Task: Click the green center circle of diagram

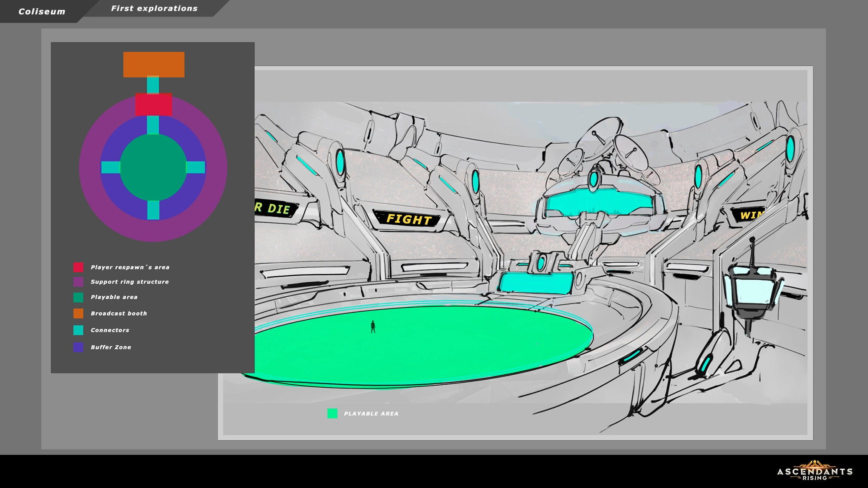Action: 153,167
